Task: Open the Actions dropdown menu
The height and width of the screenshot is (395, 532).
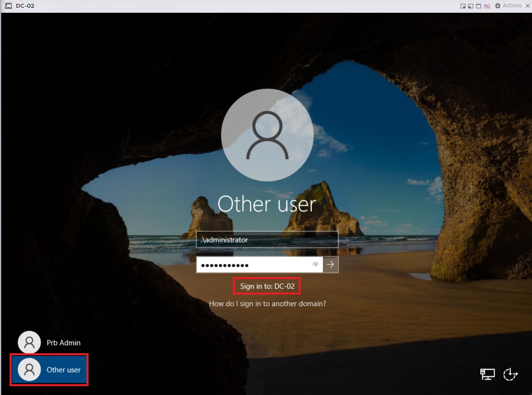Action: [512, 6]
